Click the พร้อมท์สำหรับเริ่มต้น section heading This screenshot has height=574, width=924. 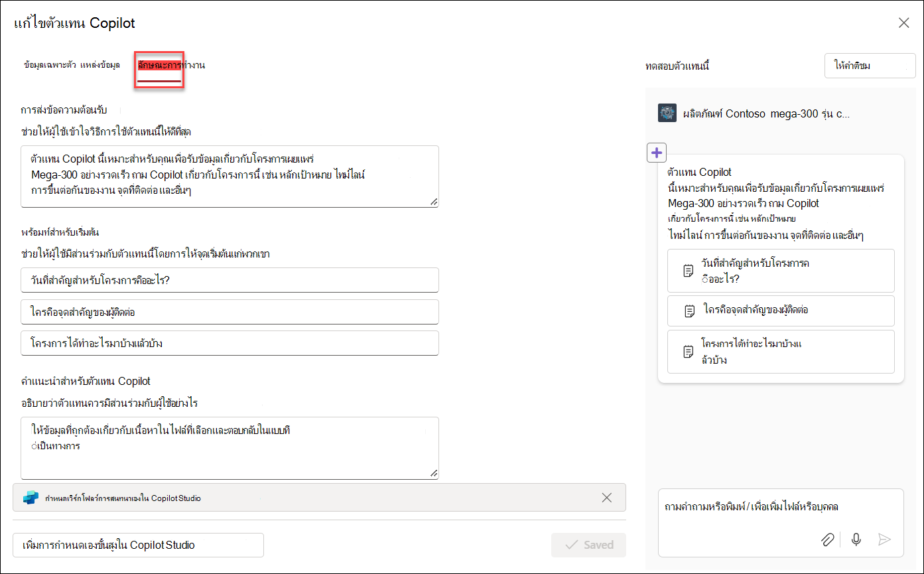pos(60,232)
